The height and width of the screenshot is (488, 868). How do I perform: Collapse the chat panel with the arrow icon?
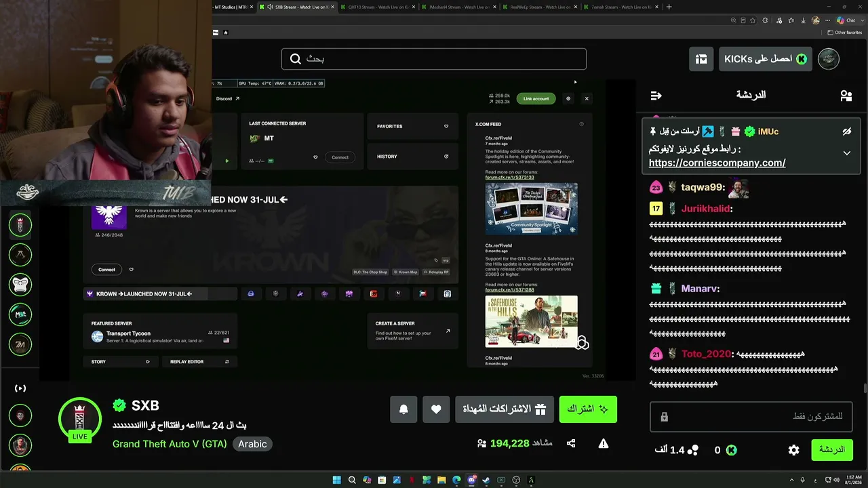(x=656, y=96)
